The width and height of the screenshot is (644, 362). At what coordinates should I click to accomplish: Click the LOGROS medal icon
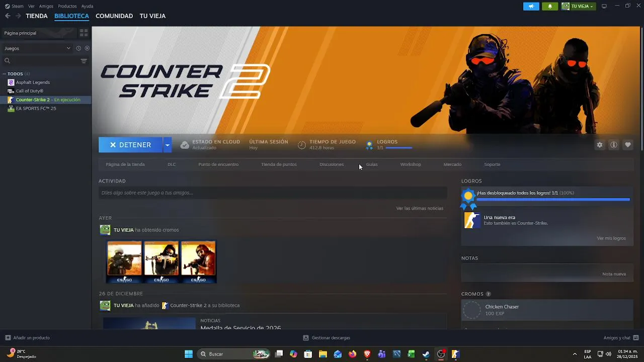pyautogui.click(x=369, y=145)
